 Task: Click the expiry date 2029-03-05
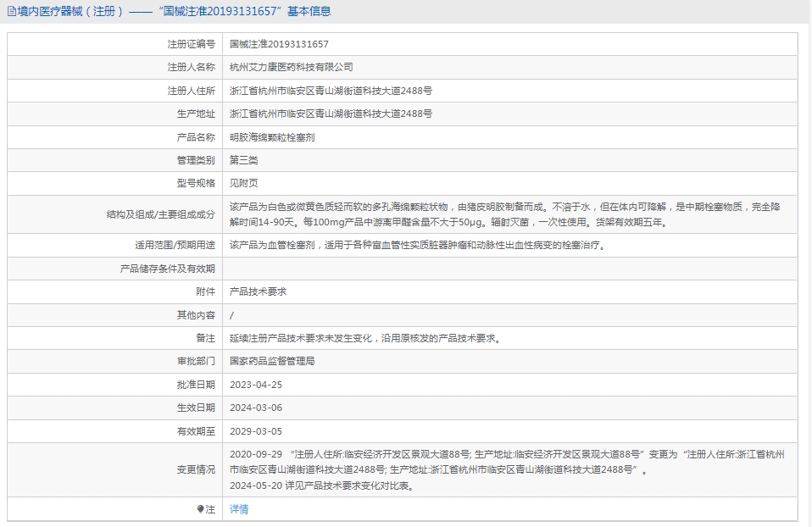pos(255,431)
